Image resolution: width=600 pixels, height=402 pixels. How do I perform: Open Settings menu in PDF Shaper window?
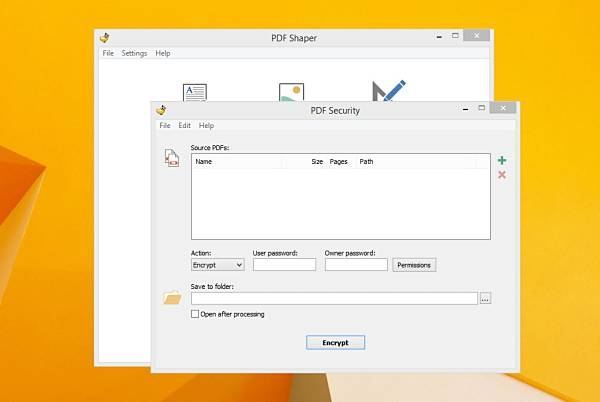click(x=134, y=53)
